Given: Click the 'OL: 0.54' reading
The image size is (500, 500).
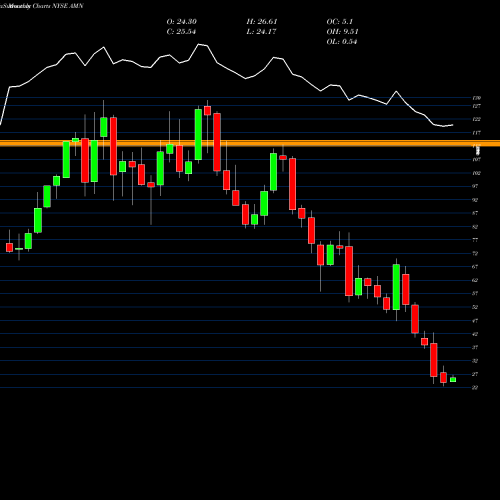Looking at the screenshot, I should 342,42.
